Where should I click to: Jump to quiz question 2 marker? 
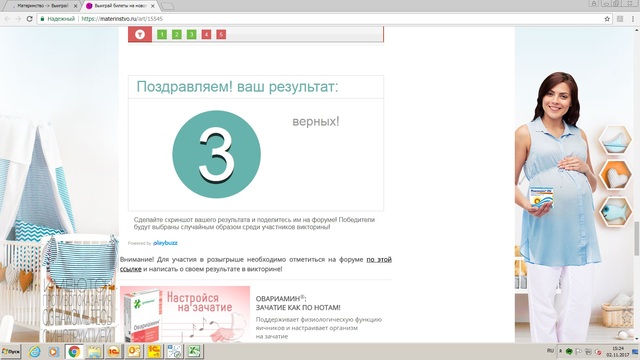coord(177,34)
